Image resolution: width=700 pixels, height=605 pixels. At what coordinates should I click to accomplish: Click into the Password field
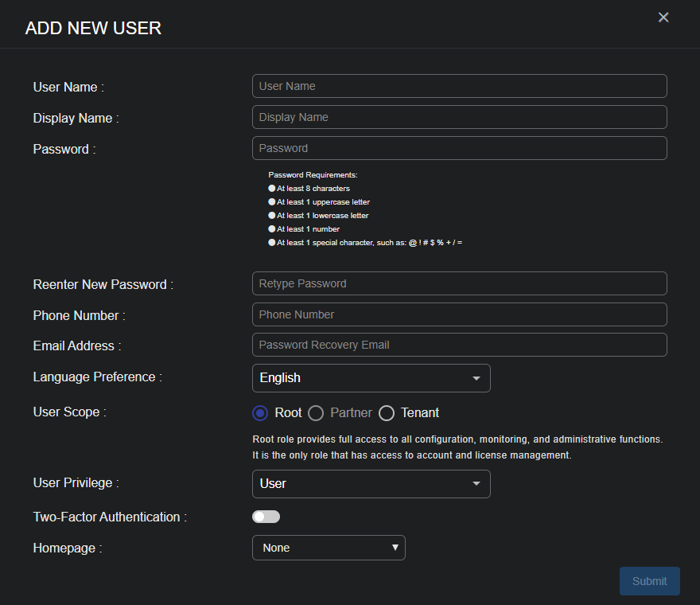point(459,148)
